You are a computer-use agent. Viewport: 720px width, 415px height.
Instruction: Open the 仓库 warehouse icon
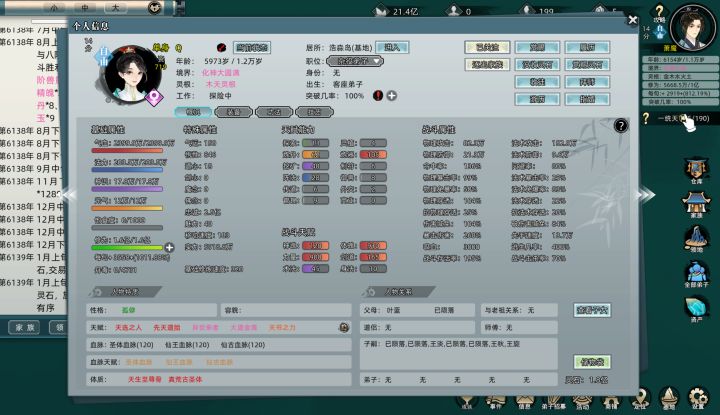697,170
